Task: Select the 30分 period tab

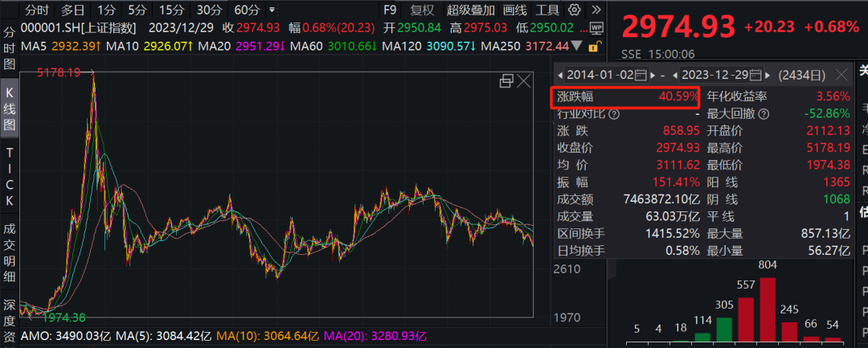Action: [x=209, y=10]
